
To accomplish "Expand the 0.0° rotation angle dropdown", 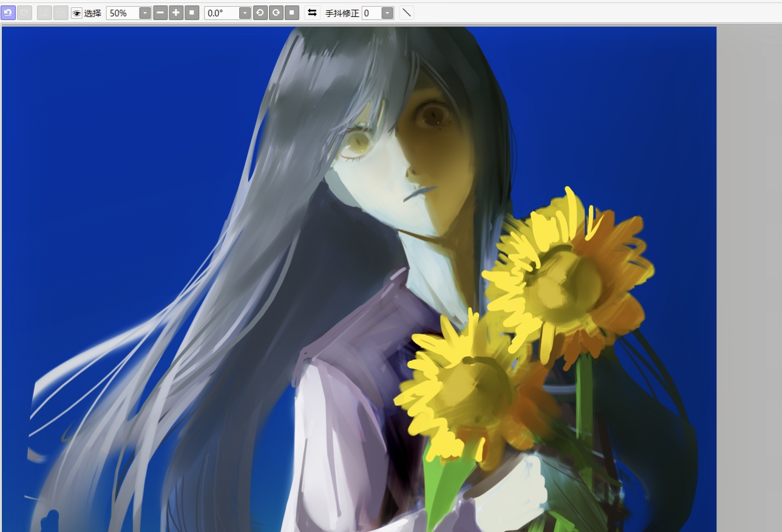I will (245, 13).
